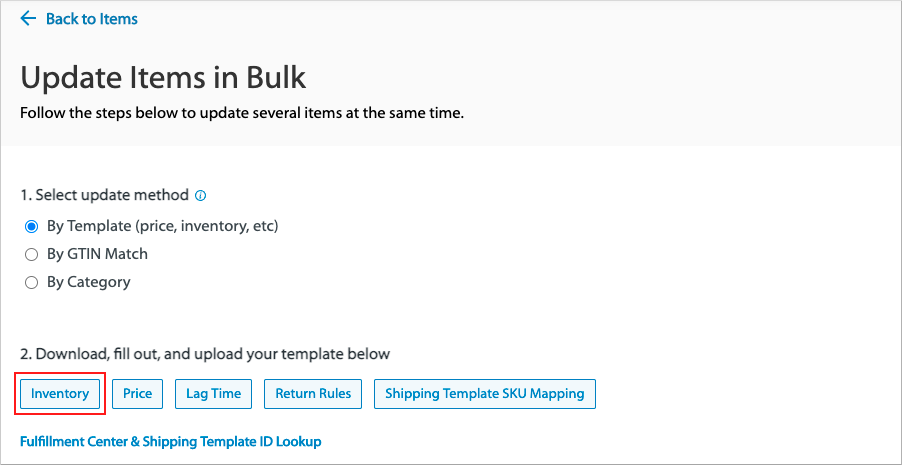The height and width of the screenshot is (465, 902).
Task: Open the update method info icon
Action: [201, 196]
